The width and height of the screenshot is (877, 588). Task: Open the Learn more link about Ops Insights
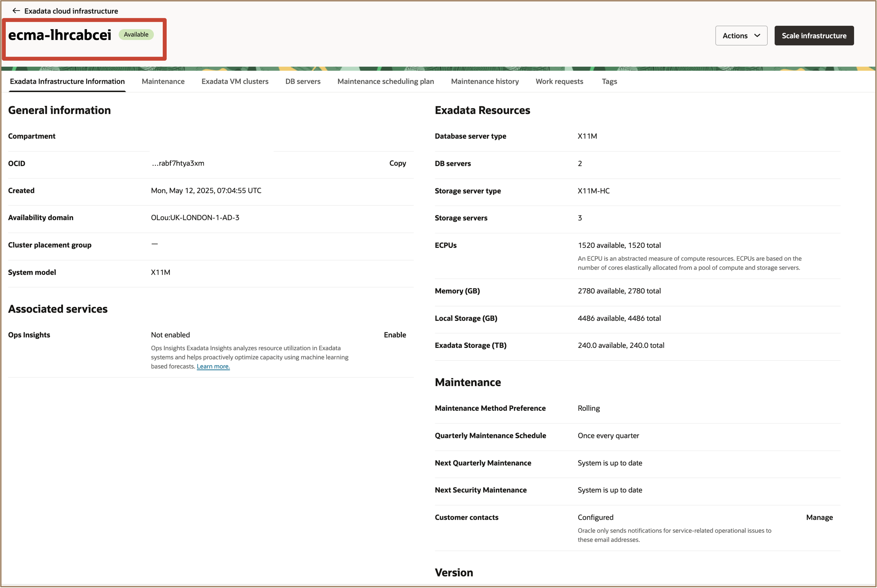(213, 366)
